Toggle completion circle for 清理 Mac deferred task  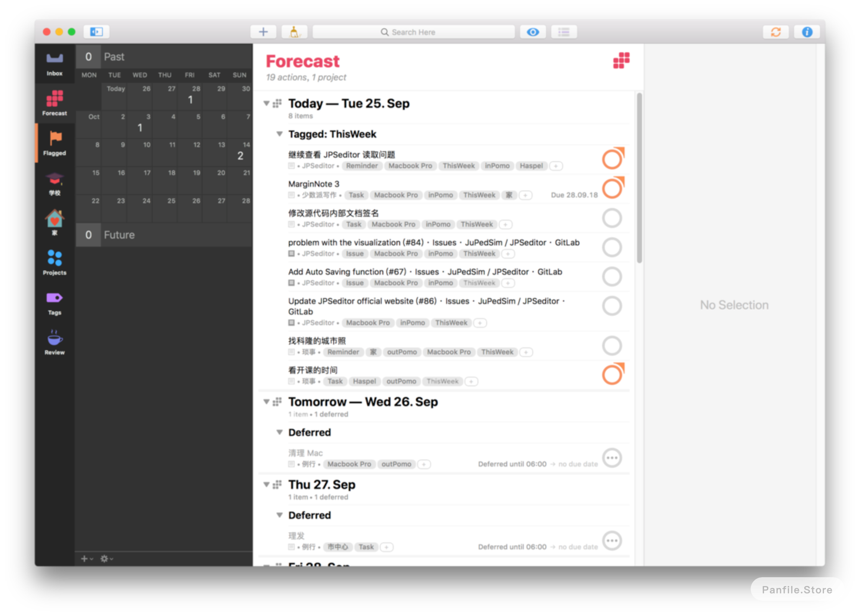612,457
